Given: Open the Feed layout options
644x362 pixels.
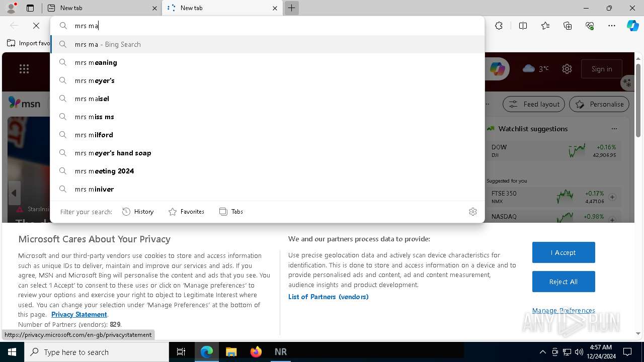Looking at the screenshot, I should (534, 104).
